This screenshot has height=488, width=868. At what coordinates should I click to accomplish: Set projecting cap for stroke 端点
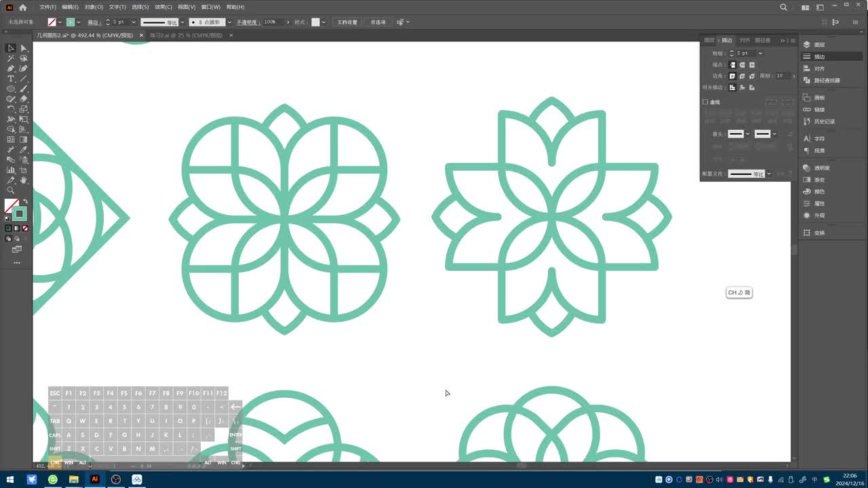[x=752, y=65]
